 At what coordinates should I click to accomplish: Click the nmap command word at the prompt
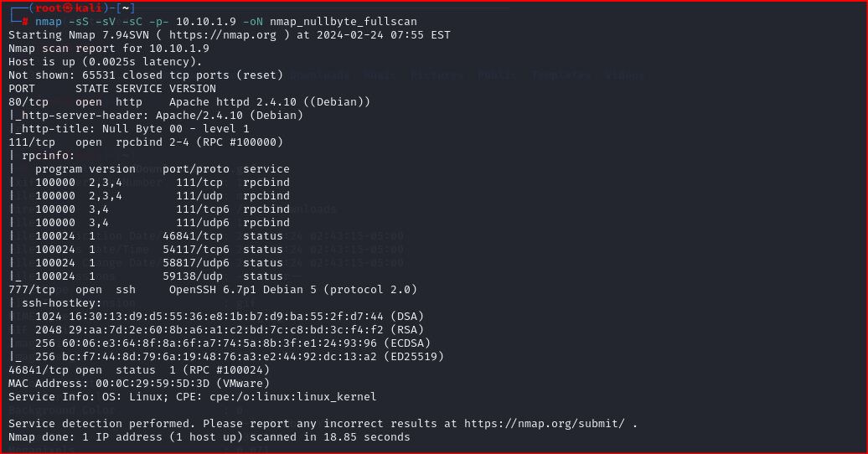(x=49, y=22)
